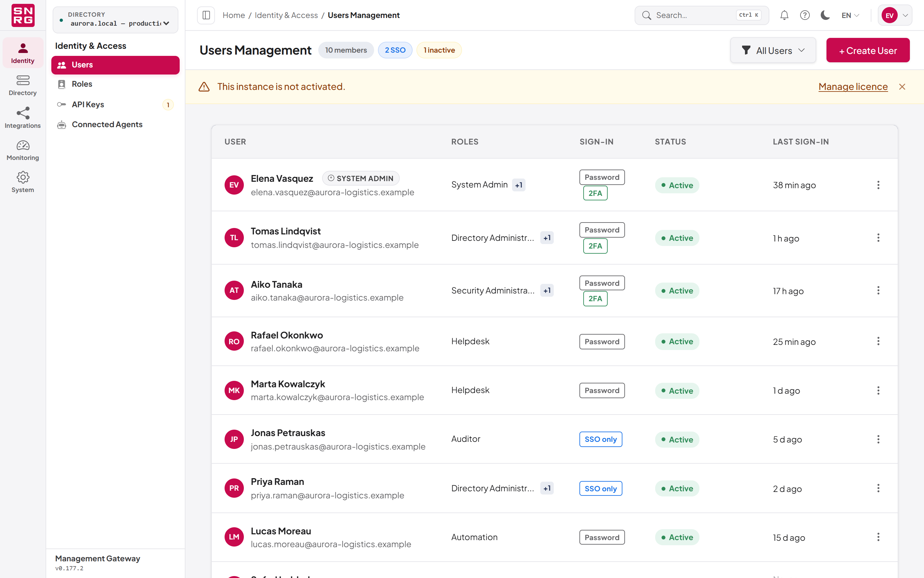This screenshot has width=924, height=578.
Task: Open row actions for Priya Raman
Action: coord(878,488)
